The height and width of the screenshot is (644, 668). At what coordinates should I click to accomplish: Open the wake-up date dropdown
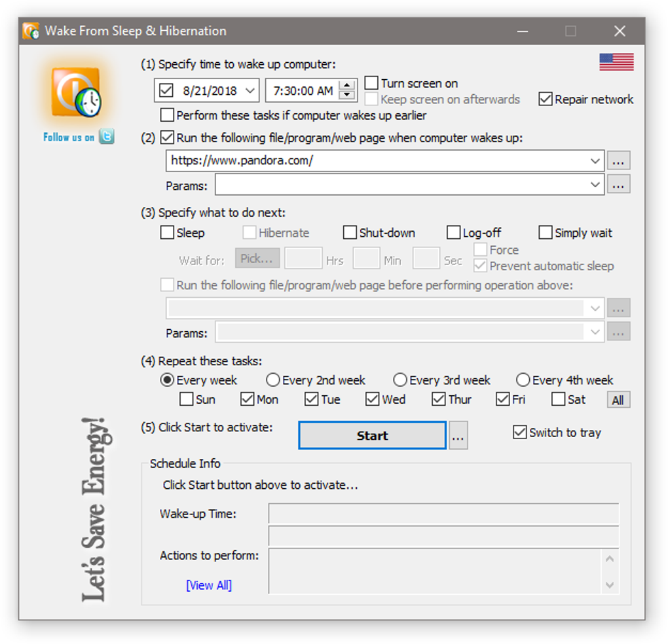250,90
